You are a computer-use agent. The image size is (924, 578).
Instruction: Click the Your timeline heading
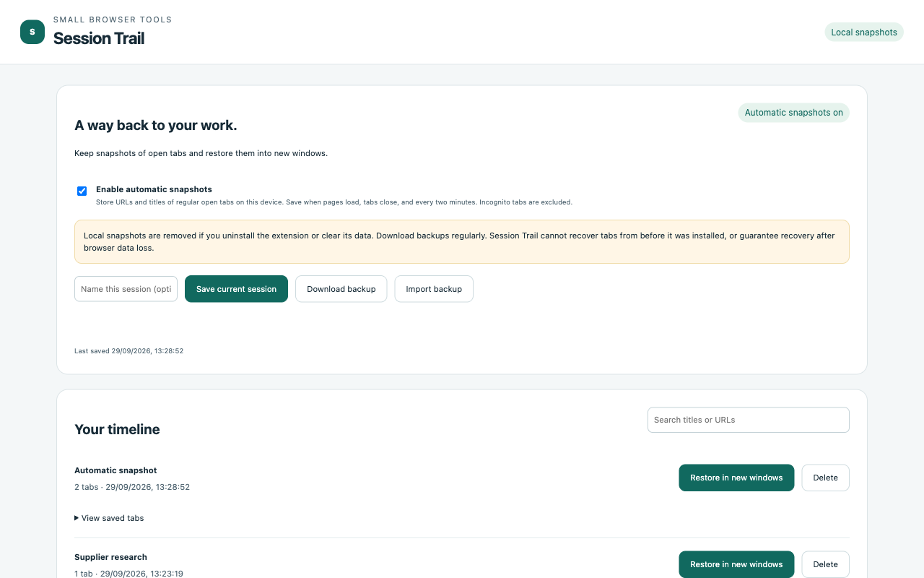(117, 429)
